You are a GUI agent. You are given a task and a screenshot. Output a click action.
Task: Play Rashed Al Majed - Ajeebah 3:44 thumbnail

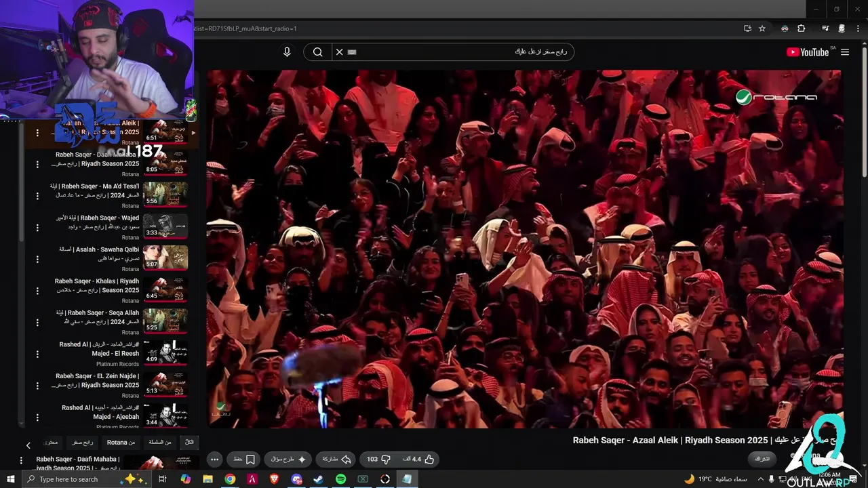coord(165,415)
